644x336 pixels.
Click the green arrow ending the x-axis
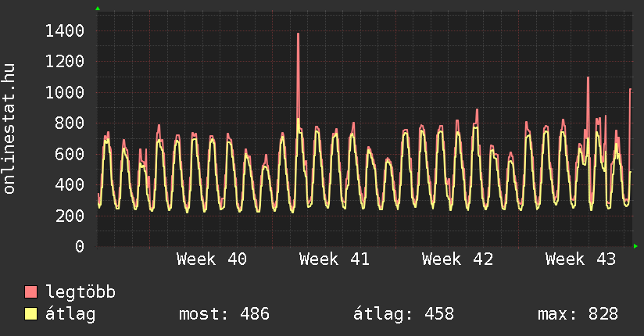click(x=635, y=247)
